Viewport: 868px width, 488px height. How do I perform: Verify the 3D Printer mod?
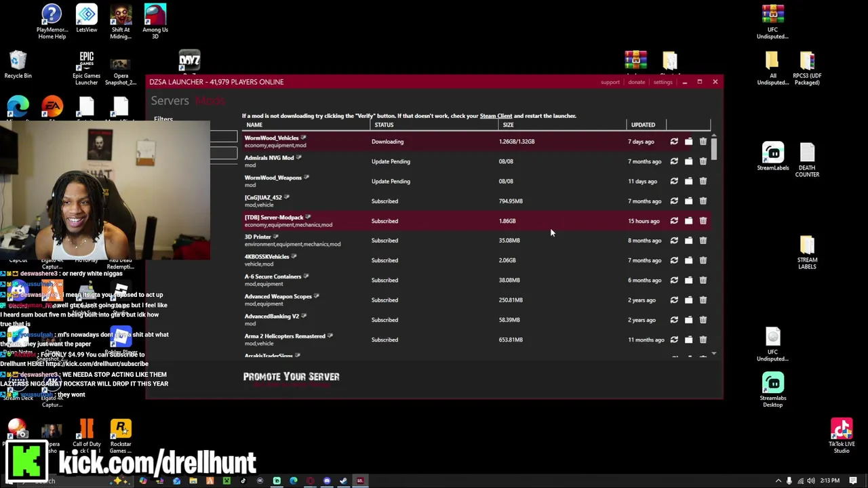(x=674, y=241)
